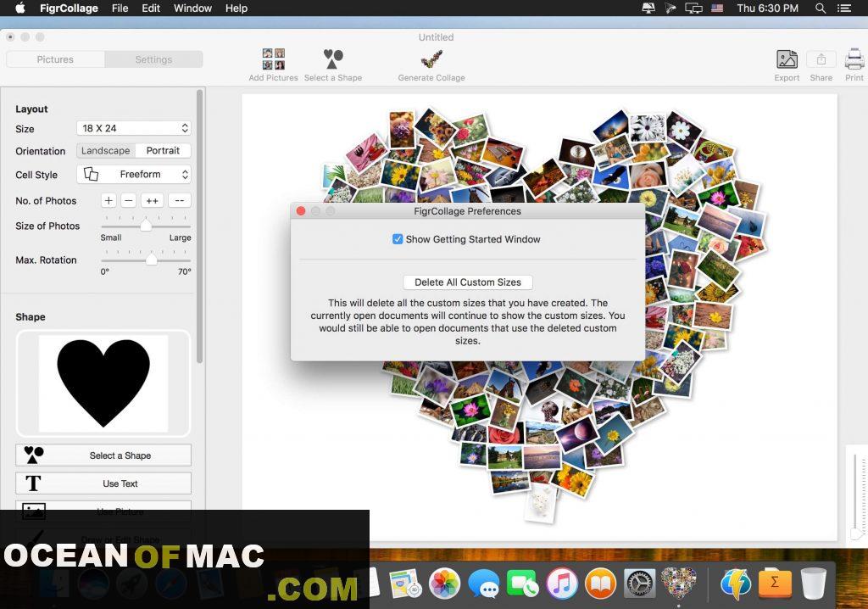Close the FigrCollage Preferences window
The image size is (868, 609).
pyautogui.click(x=301, y=211)
